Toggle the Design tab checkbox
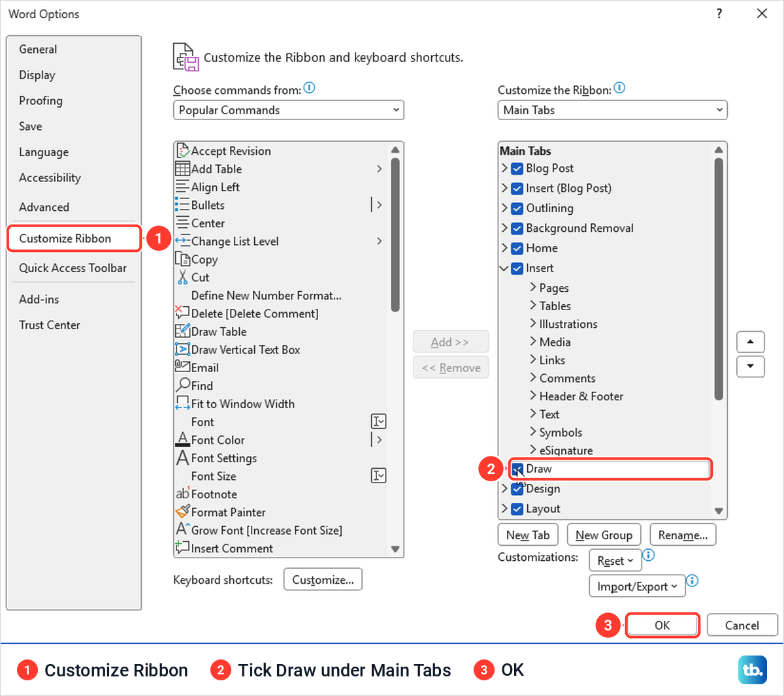This screenshot has height=696, width=784. click(x=517, y=489)
